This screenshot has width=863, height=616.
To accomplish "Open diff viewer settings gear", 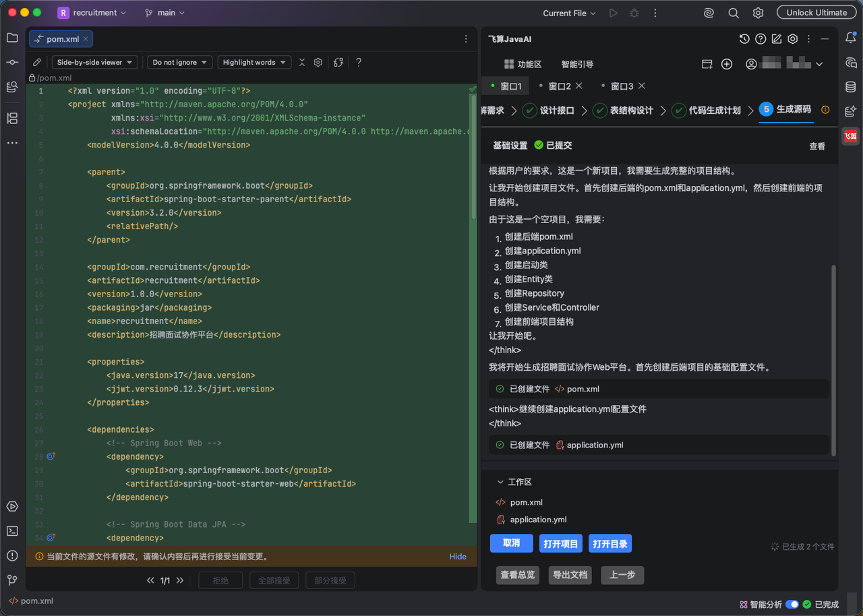I will click(318, 62).
